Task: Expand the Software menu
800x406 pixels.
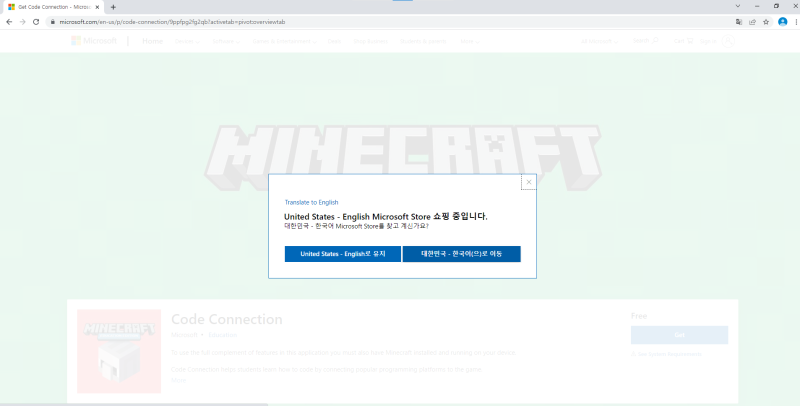Action: pos(226,41)
